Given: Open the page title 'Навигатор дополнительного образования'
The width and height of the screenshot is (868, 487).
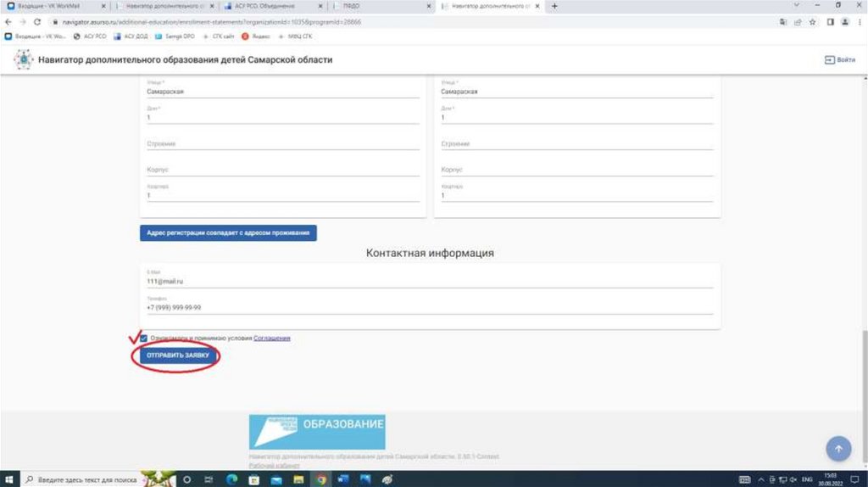Looking at the screenshot, I should click(x=186, y=60).
